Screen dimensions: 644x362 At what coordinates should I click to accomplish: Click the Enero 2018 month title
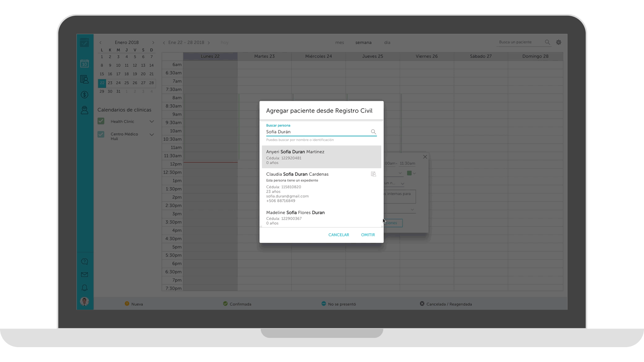click(127, 43)
